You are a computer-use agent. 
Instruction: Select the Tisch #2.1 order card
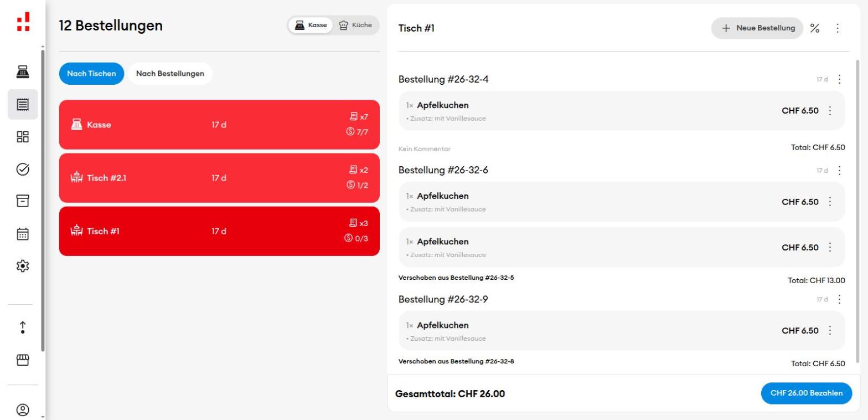tap(219, 178)
